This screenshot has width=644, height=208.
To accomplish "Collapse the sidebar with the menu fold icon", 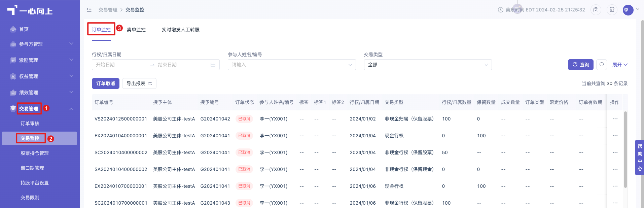I will [x=89, y=10].
